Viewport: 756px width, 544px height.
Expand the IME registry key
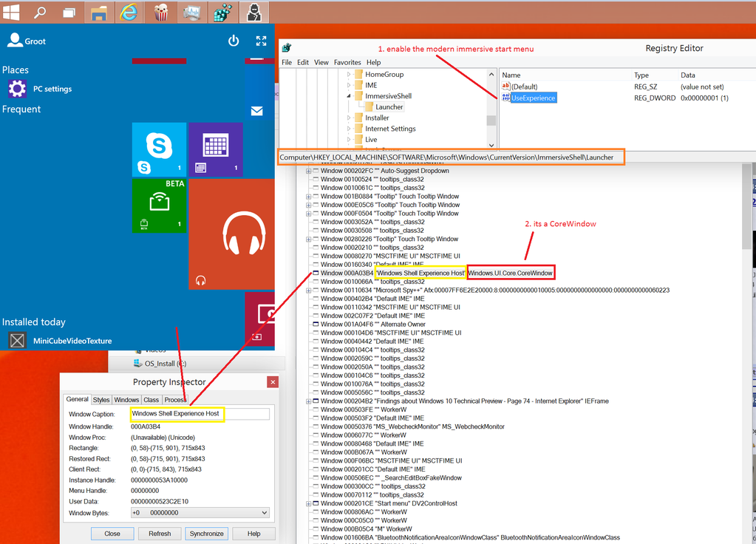coord(349,85)
